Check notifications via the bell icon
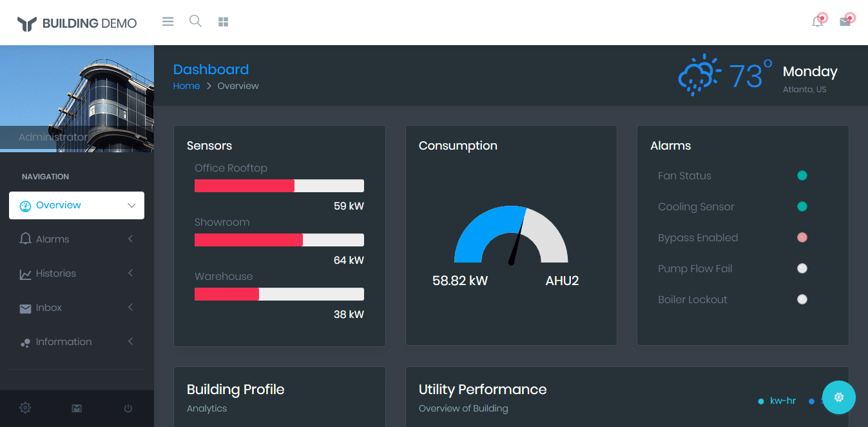The image size is (868, 427). click(x=818, y=21)
